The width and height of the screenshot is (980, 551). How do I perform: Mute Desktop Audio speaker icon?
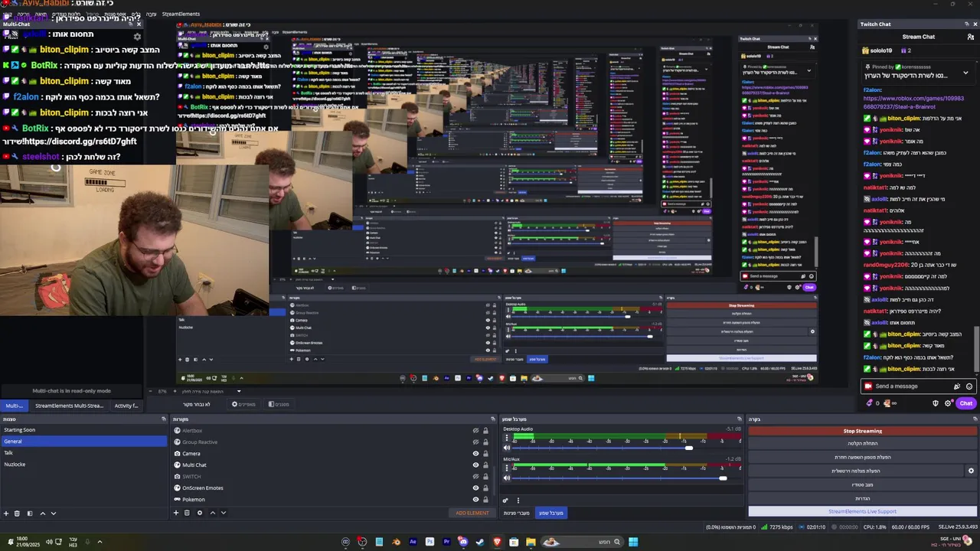506,448
